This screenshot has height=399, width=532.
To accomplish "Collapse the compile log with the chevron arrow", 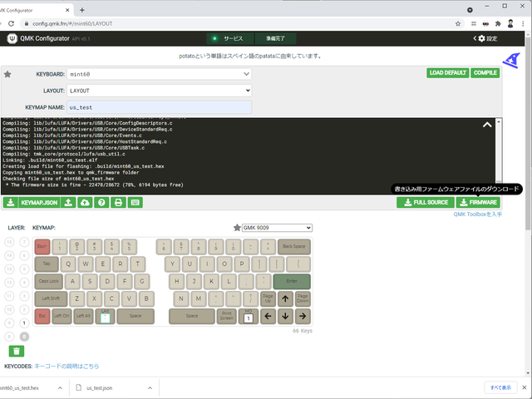I will [x=487, y=126].
